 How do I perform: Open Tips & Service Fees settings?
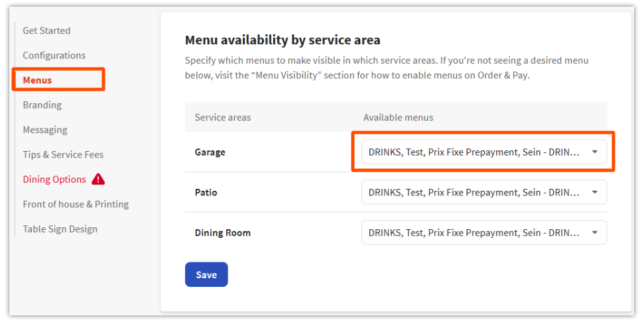63,154
